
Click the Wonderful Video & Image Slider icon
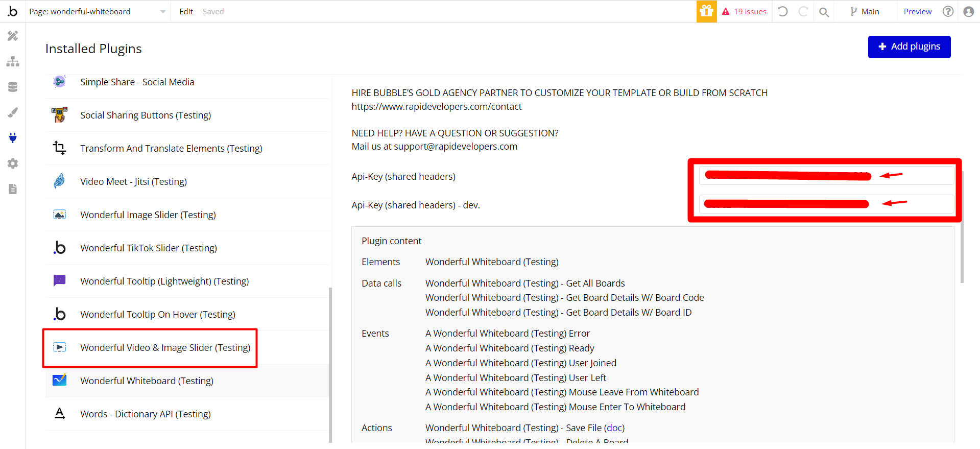(60, 347)
